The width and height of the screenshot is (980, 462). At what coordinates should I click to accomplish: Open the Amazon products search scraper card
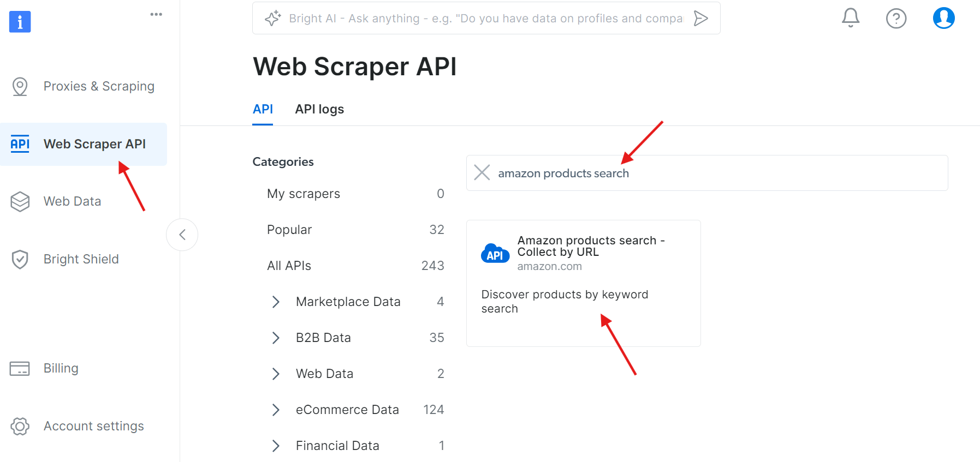point(583,283)
